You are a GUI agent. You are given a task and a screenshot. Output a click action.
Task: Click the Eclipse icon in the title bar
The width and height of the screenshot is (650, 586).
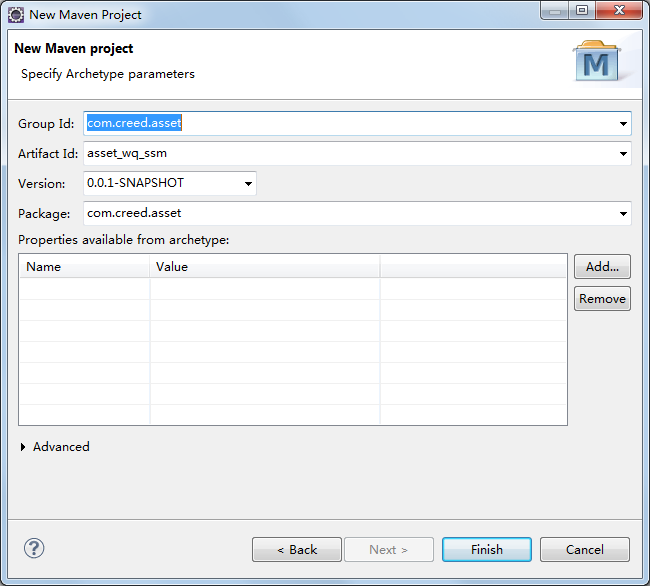coord(16,15)
